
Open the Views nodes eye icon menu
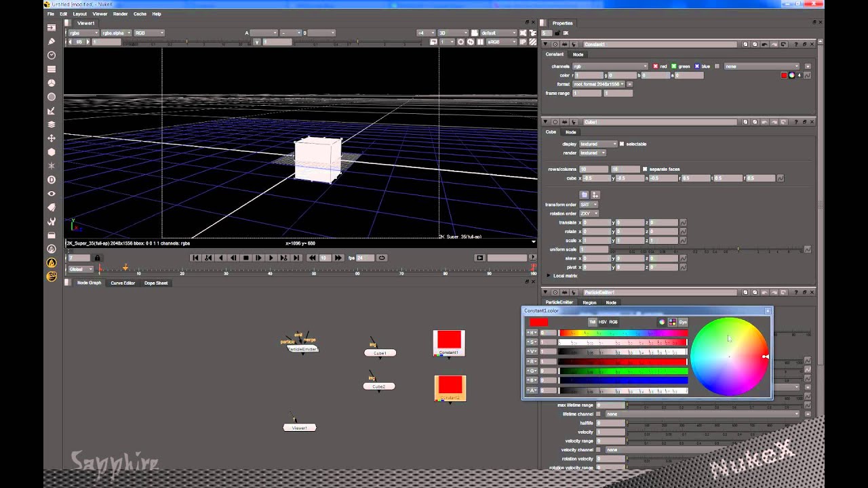(52, 194)
